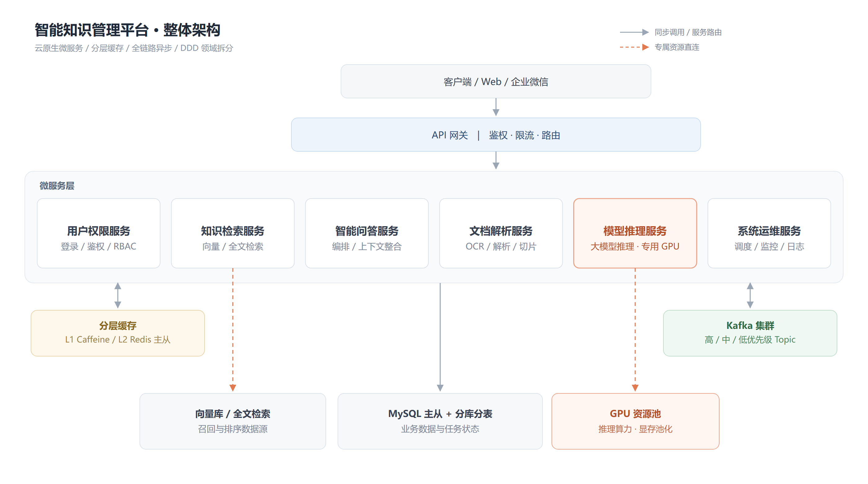Click the dashed orange legend arrow icon

(635, 47)
